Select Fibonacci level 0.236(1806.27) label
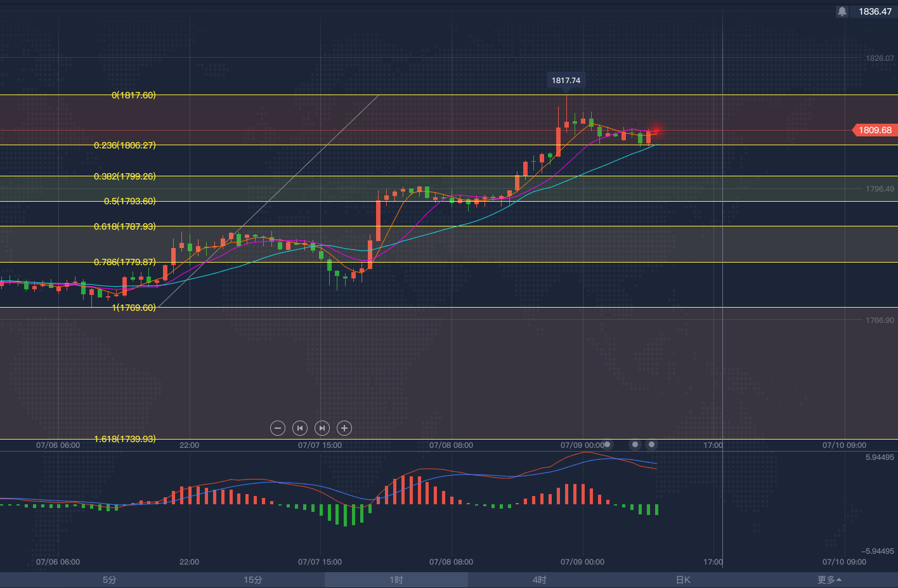898x588 pixels. 125,145
